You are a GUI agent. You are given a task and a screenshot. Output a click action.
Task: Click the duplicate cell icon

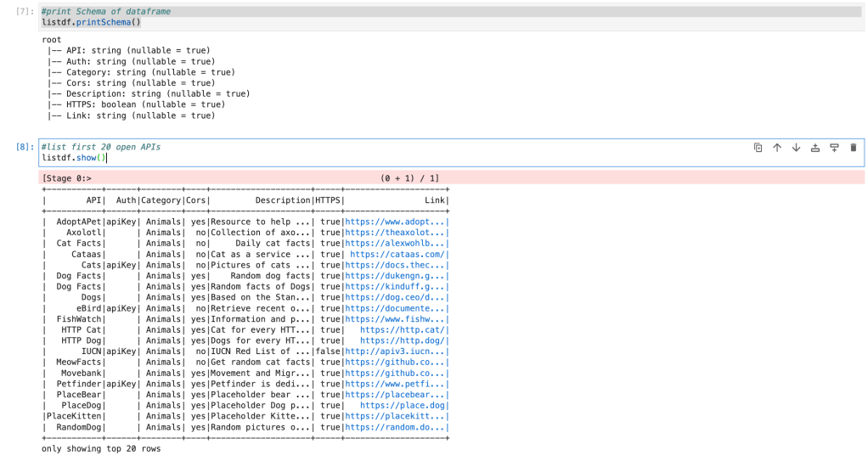758,148
